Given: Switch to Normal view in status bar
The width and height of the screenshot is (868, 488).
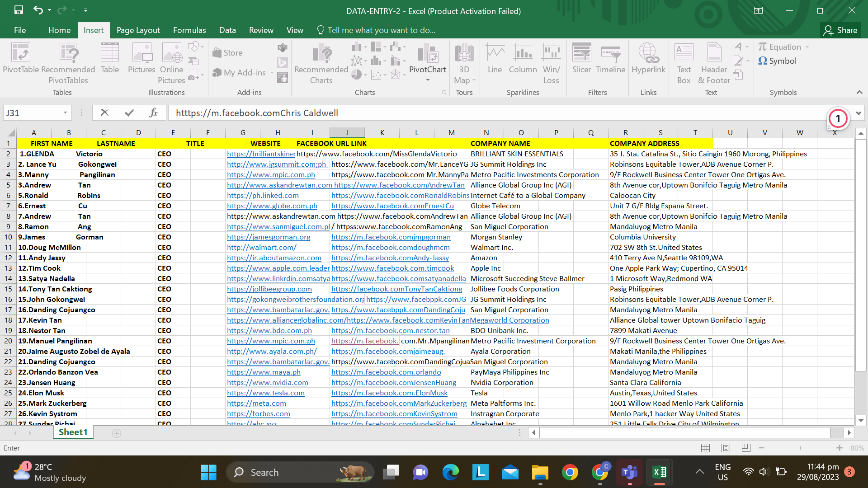Looking at the screenshot, I should 705,448.
